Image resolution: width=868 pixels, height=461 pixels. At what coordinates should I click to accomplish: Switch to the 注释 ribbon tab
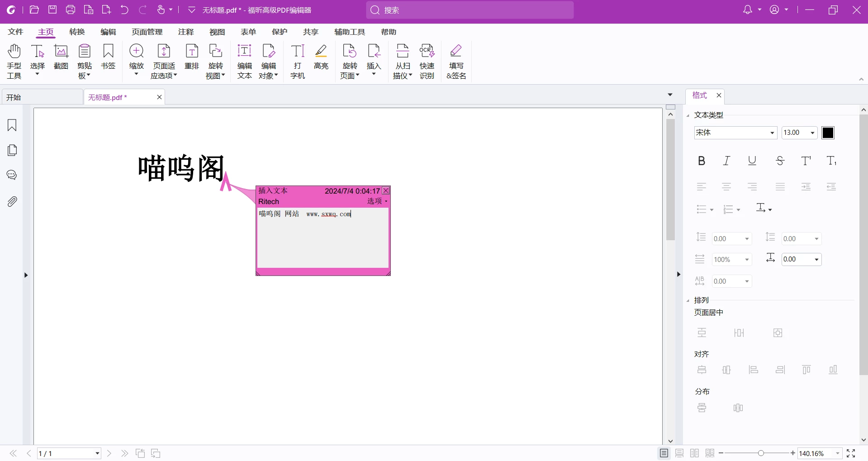point(186,32)
